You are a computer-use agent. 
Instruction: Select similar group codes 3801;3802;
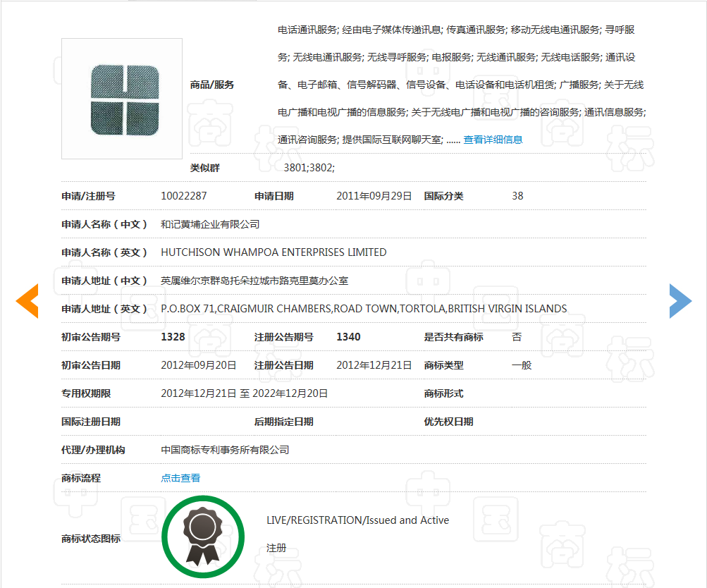coord(309,168)
